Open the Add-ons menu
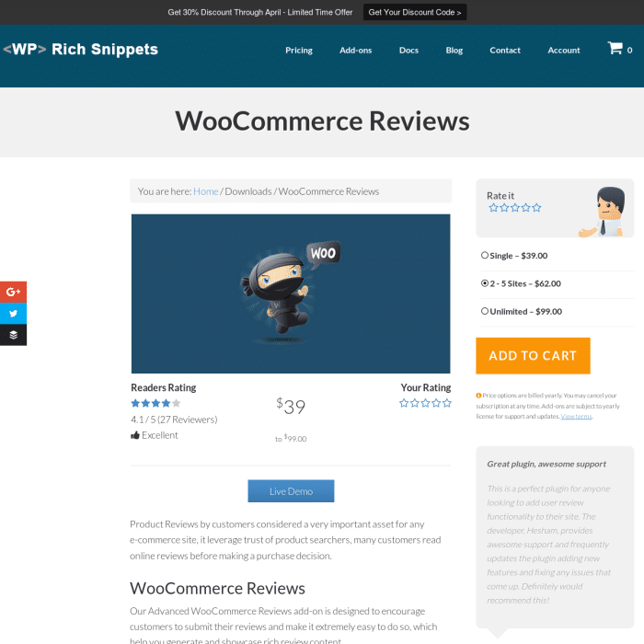The height and width of the screenshot is (644, 644). 355,50
